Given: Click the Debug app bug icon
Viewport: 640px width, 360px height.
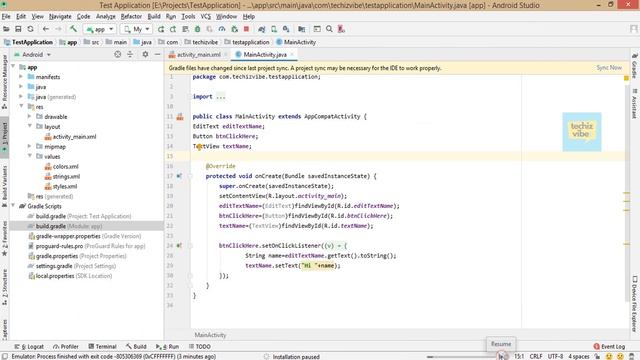Looking at the screenshot, I should (198, 29).
